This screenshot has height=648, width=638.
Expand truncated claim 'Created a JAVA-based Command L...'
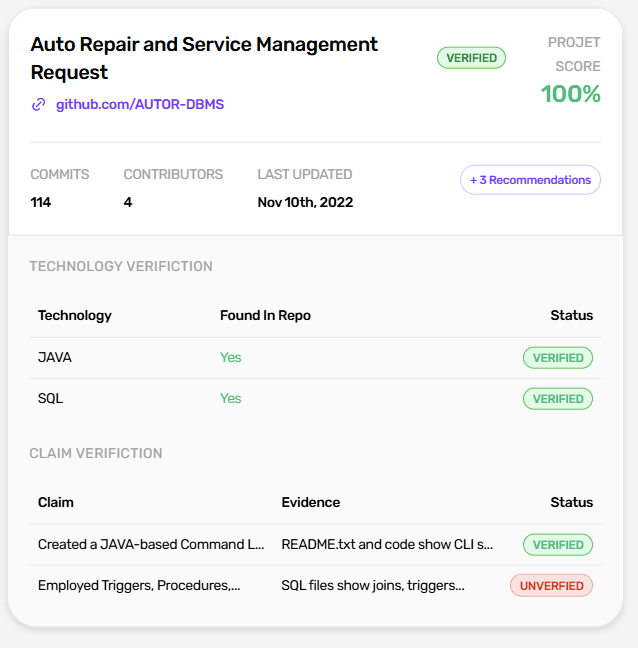[x=151, y=545]
